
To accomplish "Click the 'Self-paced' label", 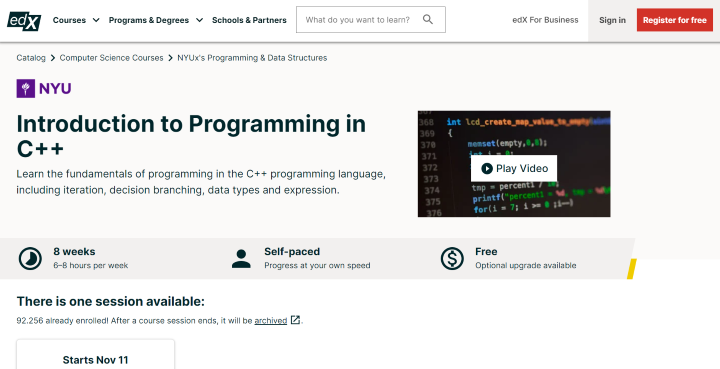I will 292,252.
